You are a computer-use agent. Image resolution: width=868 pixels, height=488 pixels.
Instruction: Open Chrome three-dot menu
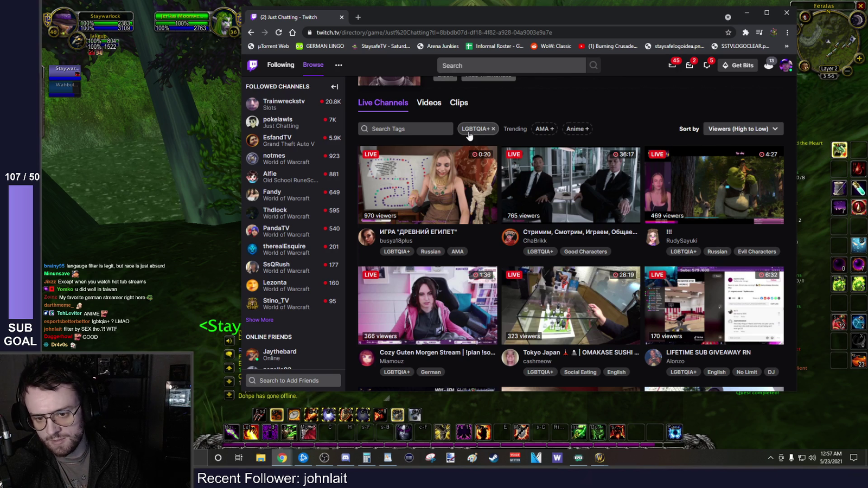coord(787,33)
